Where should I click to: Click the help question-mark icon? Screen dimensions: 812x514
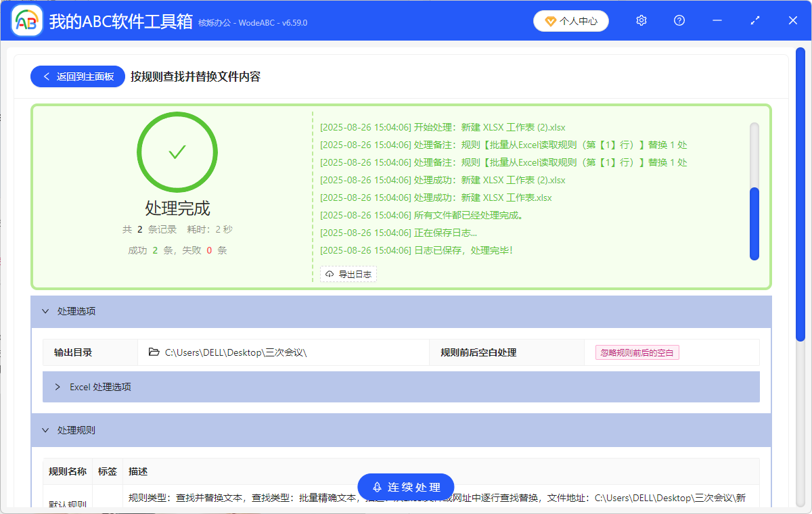679,20
